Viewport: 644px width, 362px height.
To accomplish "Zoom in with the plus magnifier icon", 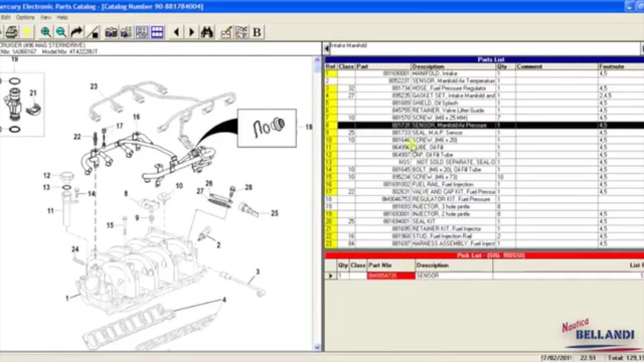I will pyautogui.click(x=46, y=32).
